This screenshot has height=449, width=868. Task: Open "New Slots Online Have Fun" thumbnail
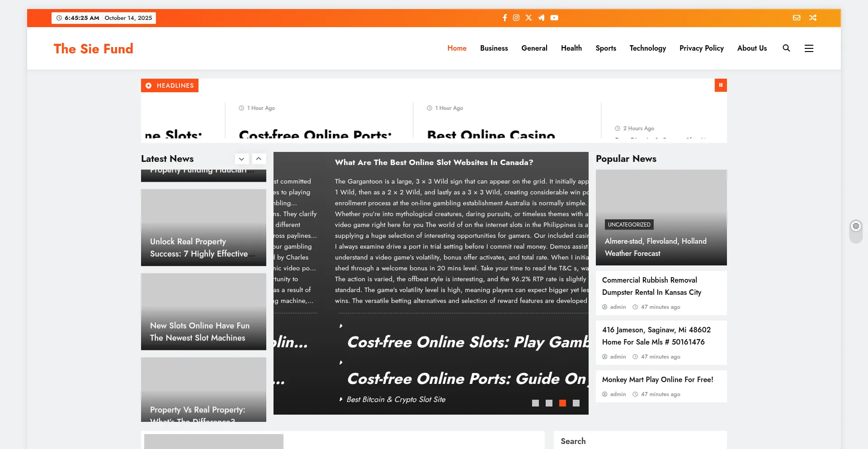(203, 312)
